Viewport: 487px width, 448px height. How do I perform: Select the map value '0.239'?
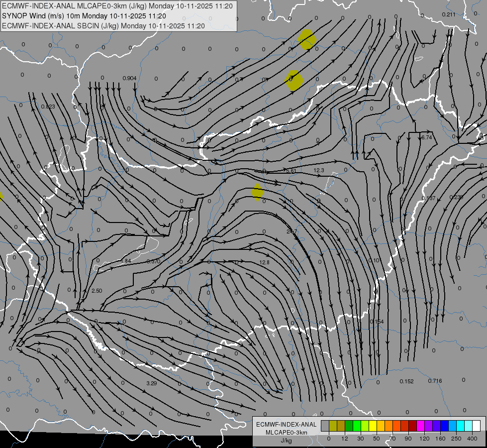(x=457, y=197)
